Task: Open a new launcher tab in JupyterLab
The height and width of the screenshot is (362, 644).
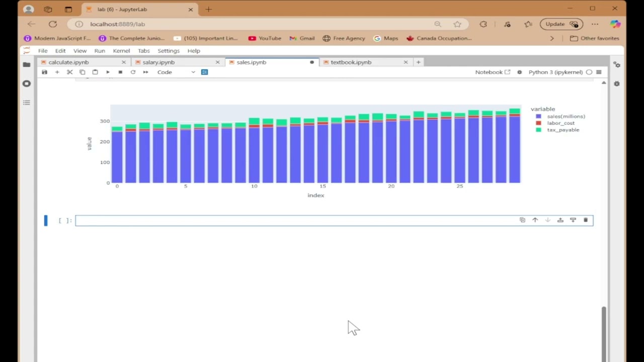Action: [x=418, y=62]
